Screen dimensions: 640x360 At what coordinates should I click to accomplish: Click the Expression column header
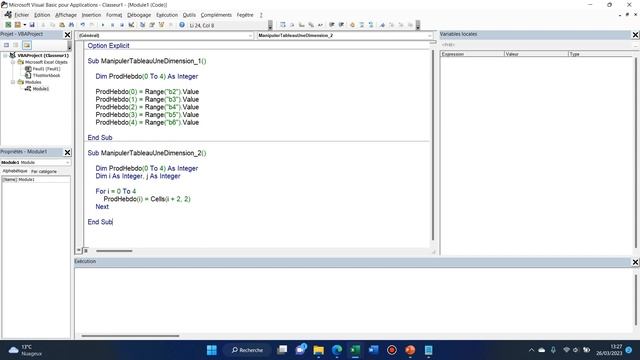(472, 54)
